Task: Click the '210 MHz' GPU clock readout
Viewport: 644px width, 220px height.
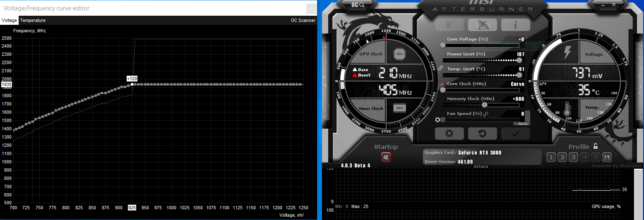Action: click(396, 73)
